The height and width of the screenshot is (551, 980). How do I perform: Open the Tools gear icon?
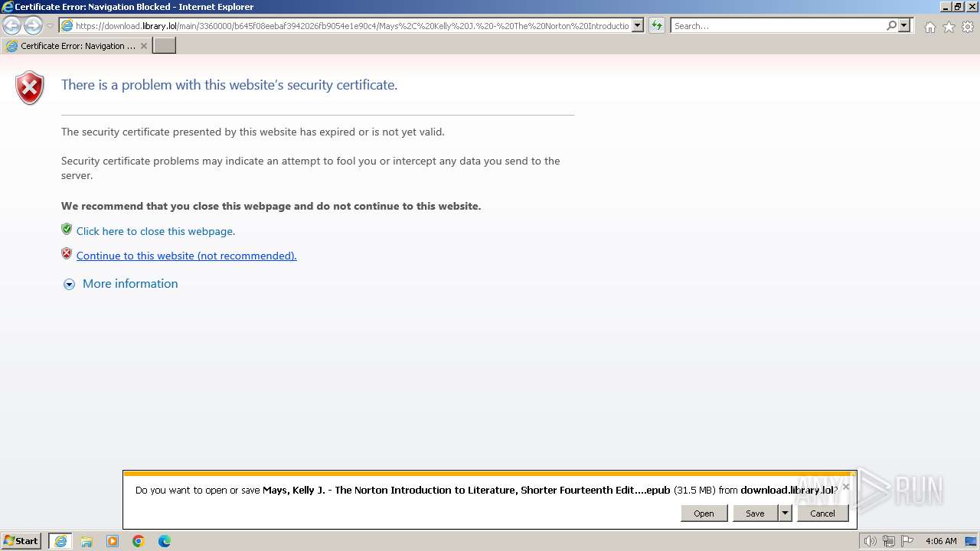pyautogui.click(x=968, y=27)
